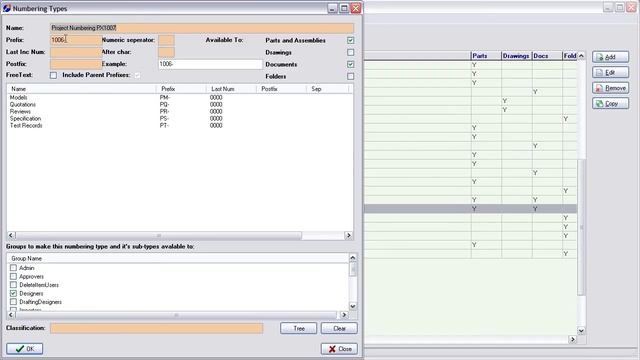The height and width of the screenshot is (360, 640).
Task: Click the Group Name column header
Action: (178, 258)
